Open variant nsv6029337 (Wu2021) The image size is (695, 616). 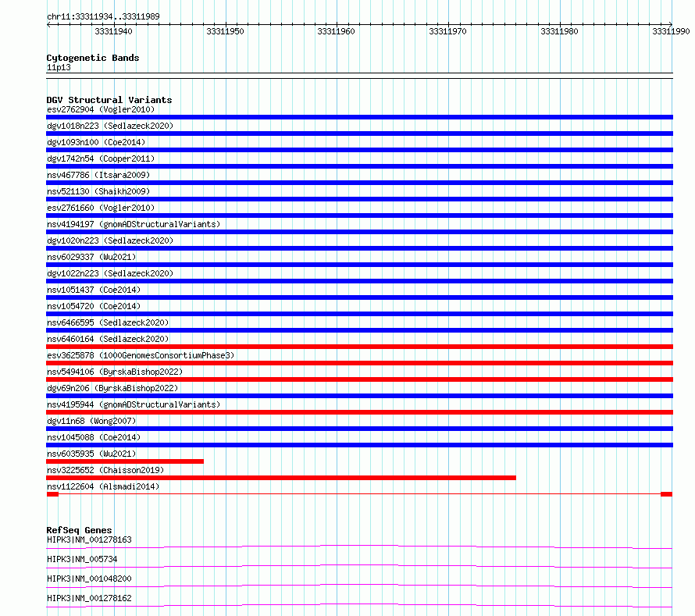coord(91,257)
